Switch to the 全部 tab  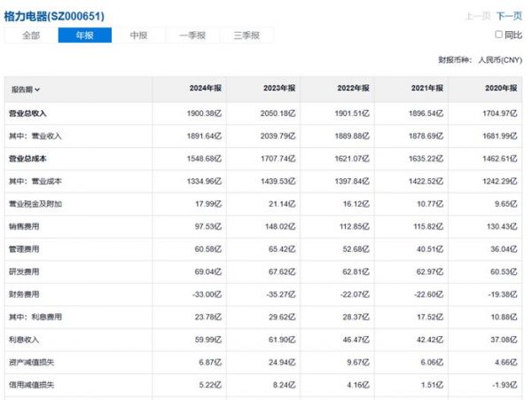(x=31, y=35)
